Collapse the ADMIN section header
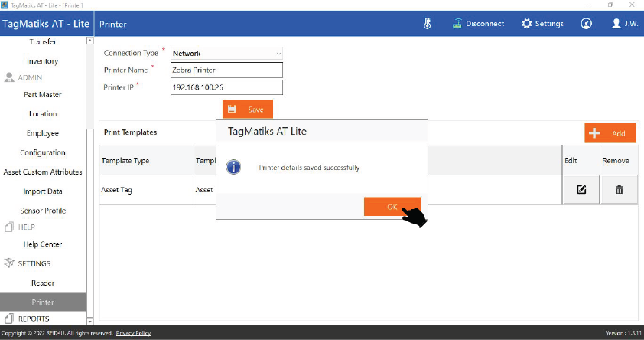 [30, 77]
